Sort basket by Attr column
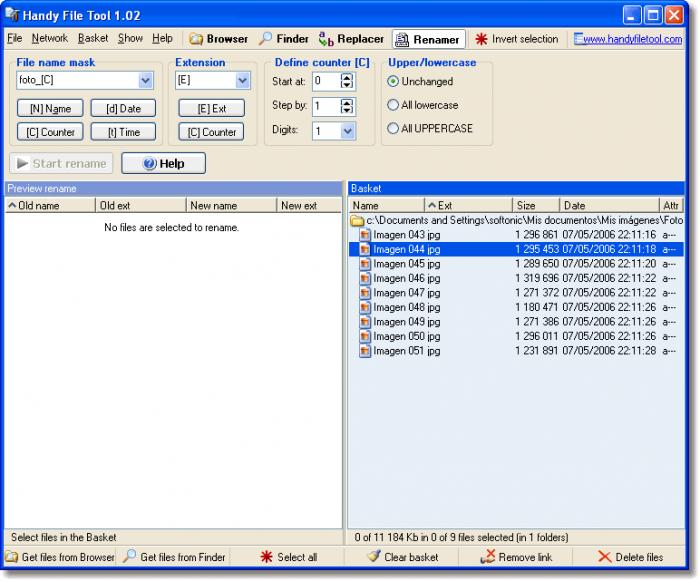 coord(671,205)
